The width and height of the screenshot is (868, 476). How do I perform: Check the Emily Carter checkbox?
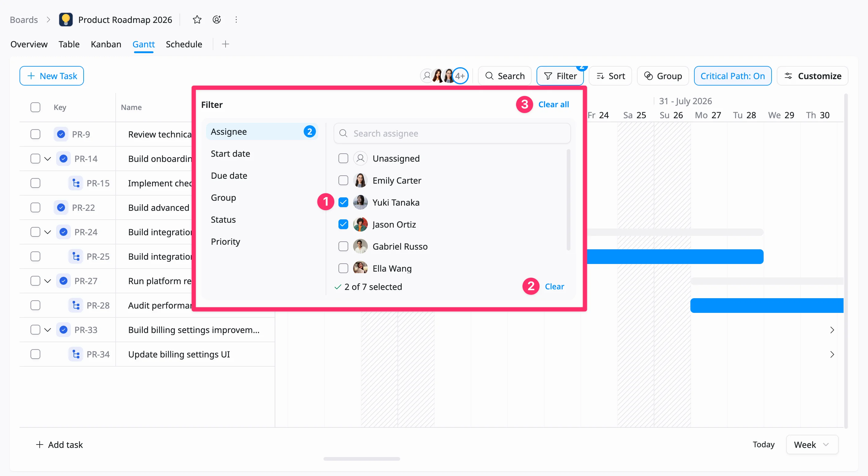pos(343,181)
